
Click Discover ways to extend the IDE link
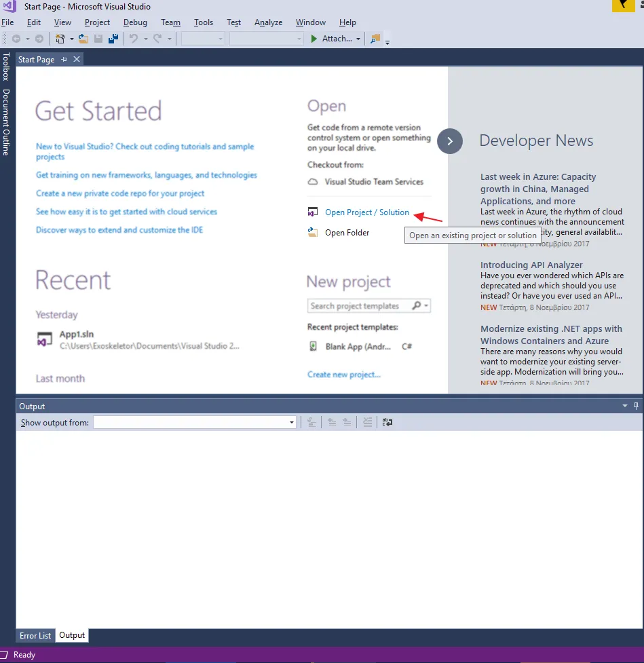tap(119, 230)
